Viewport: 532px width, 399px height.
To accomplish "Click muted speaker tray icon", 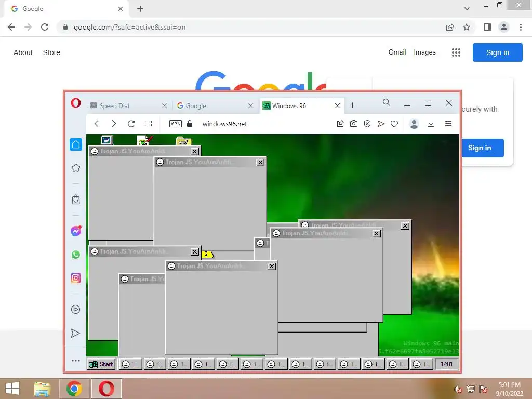I will point(458,389).
